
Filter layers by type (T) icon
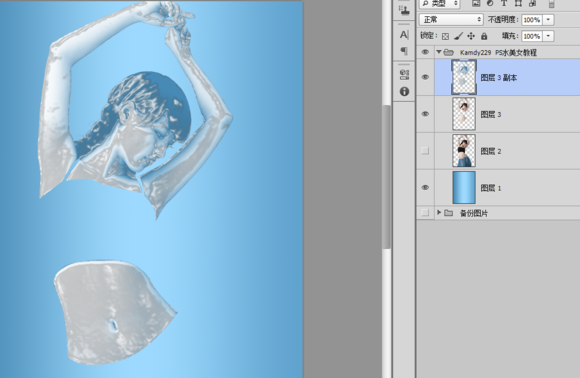coord(504,3)
